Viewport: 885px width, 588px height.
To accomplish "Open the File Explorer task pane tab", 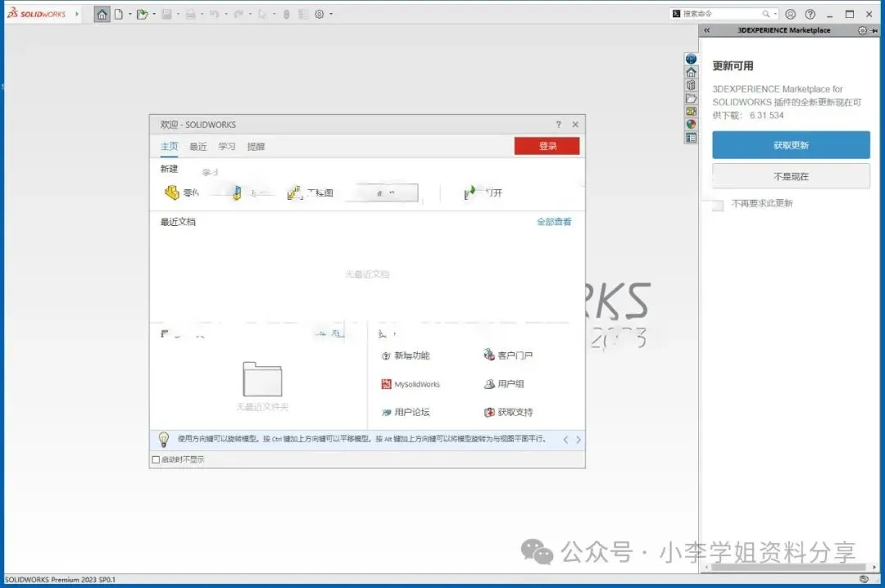I will tap(691, 98).
